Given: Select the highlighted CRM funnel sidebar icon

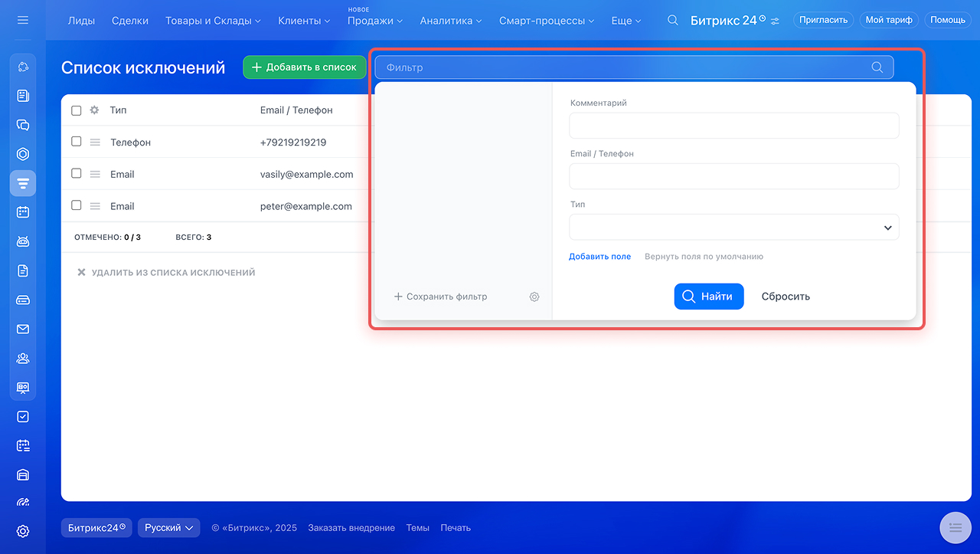Looking at the screenshot, I should click(x=23, y=183).
